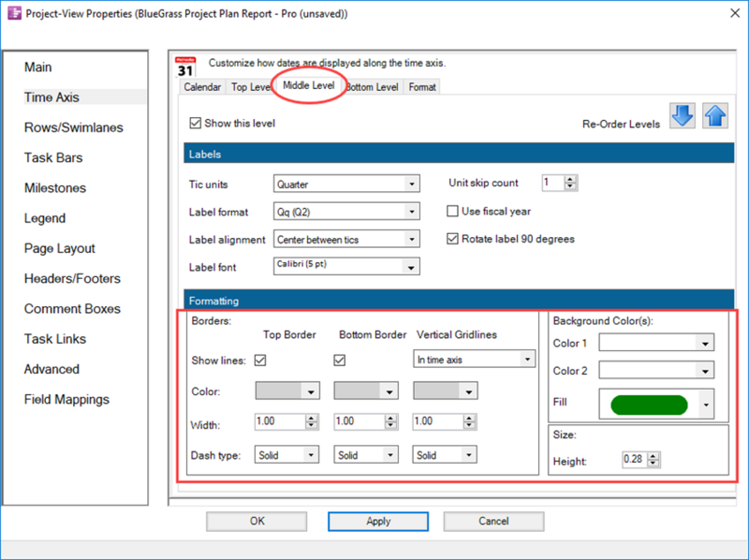The height and width of the screenshot is (560, 749).
Task: Close the Project-View Properties dialog
Action: pos(735,13)
